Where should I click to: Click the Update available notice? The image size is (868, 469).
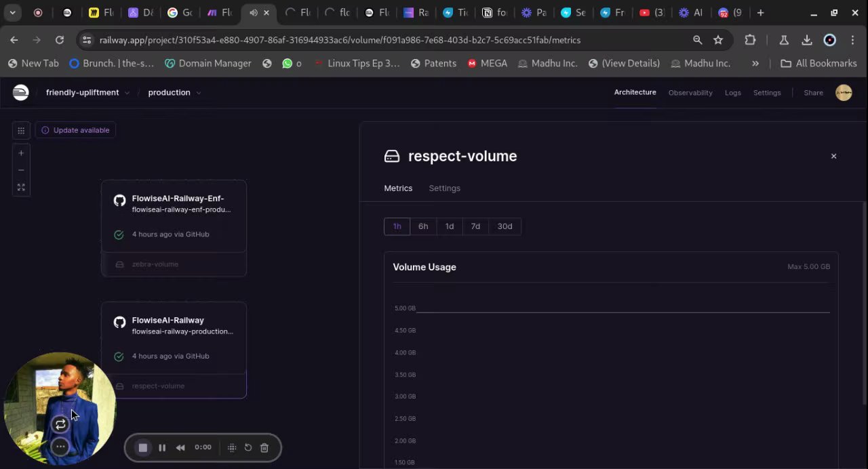pos(75,130)
